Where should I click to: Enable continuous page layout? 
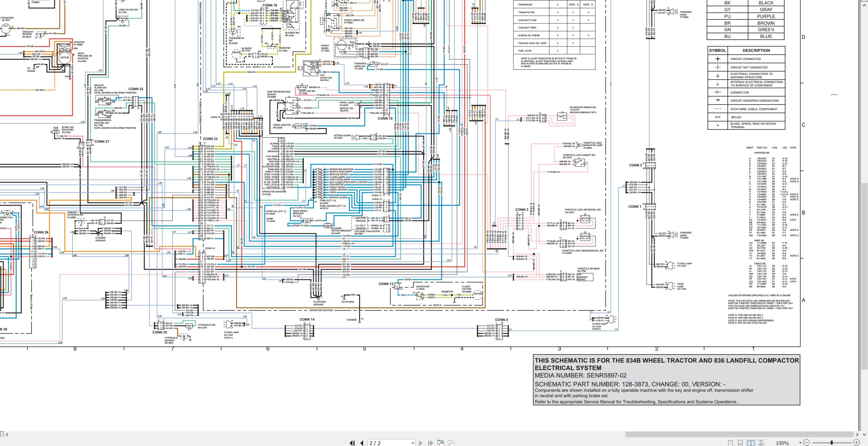tap(741, 443)
